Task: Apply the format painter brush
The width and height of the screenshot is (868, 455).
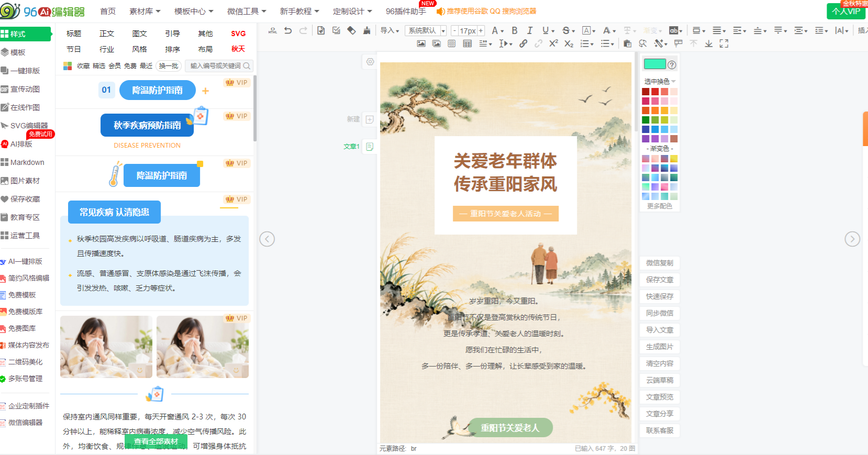Action: 366,30
